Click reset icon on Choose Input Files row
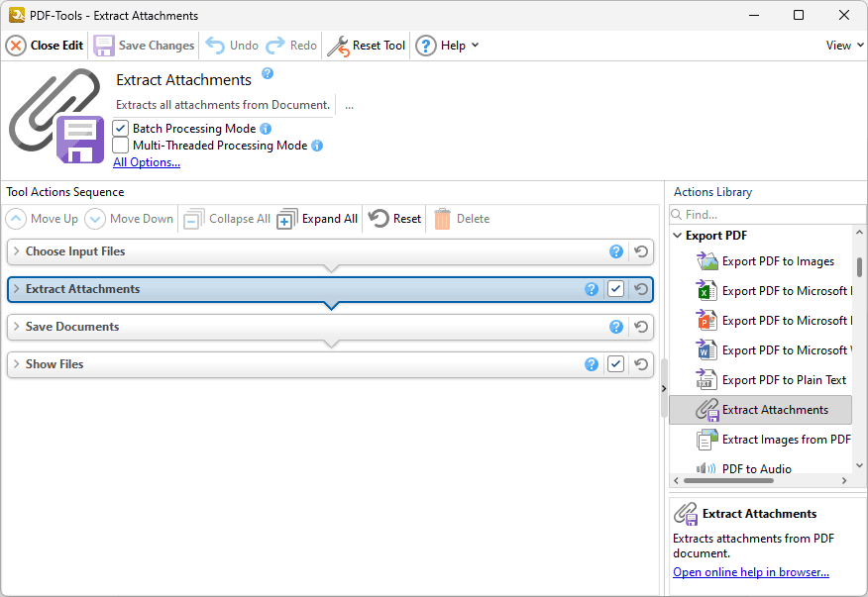The image size is (868, 597). pyautogui.click(x=641, y=251)
